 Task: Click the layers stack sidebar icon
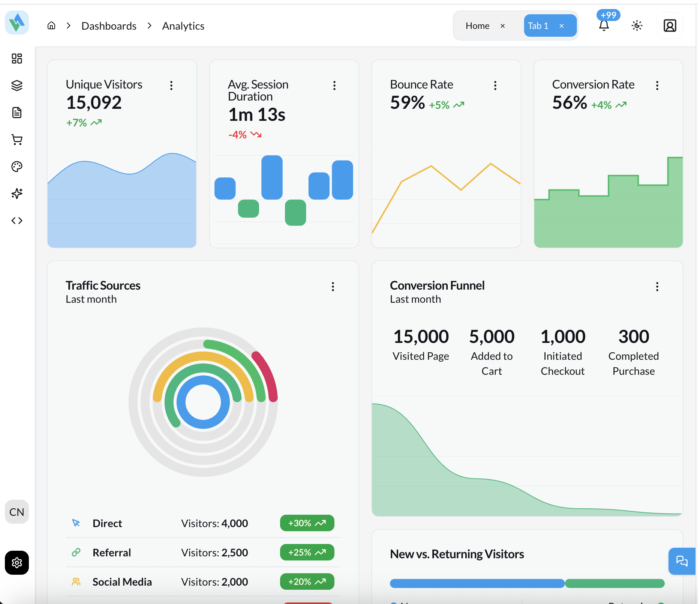click(17, 86)
